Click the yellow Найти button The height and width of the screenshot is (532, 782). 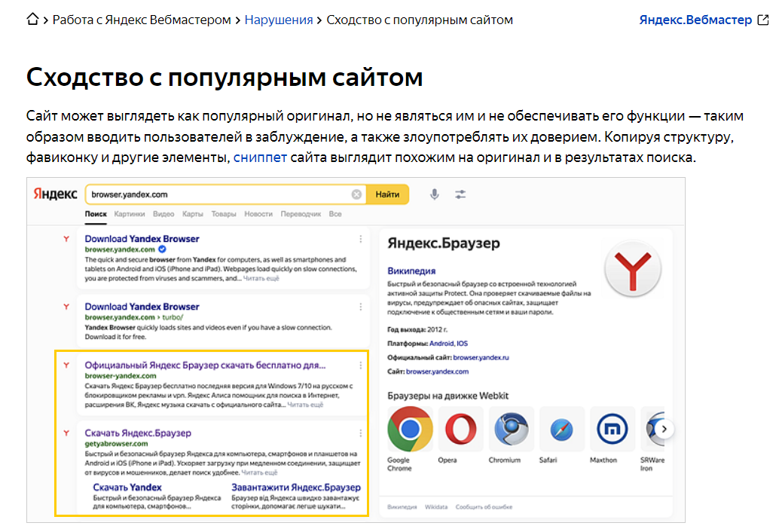(387, 194)
